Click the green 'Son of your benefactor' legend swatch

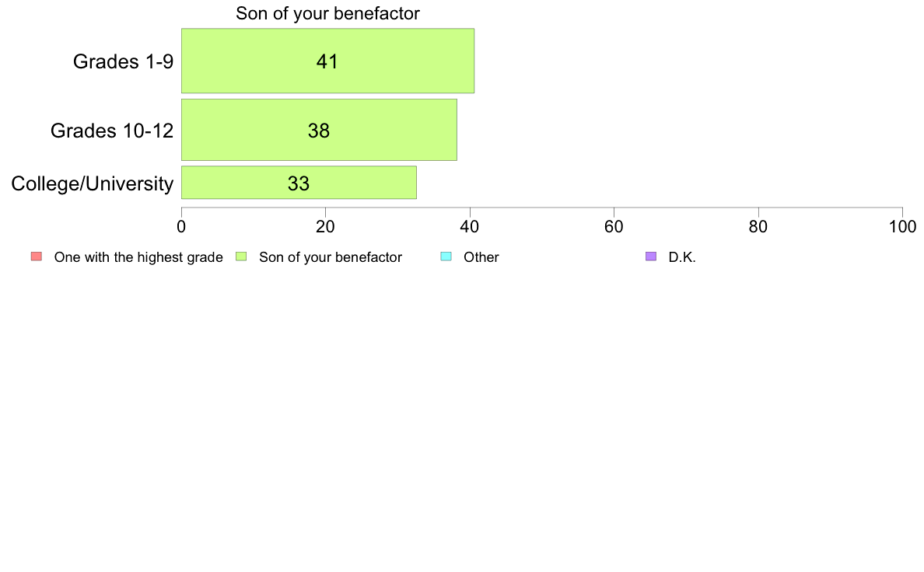click(241, 256)
